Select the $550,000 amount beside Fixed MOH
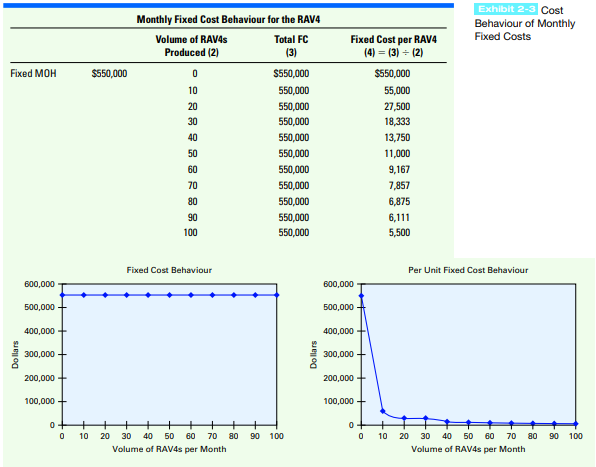596x467 pixels. pyautogui.click(x=109, y=73)
